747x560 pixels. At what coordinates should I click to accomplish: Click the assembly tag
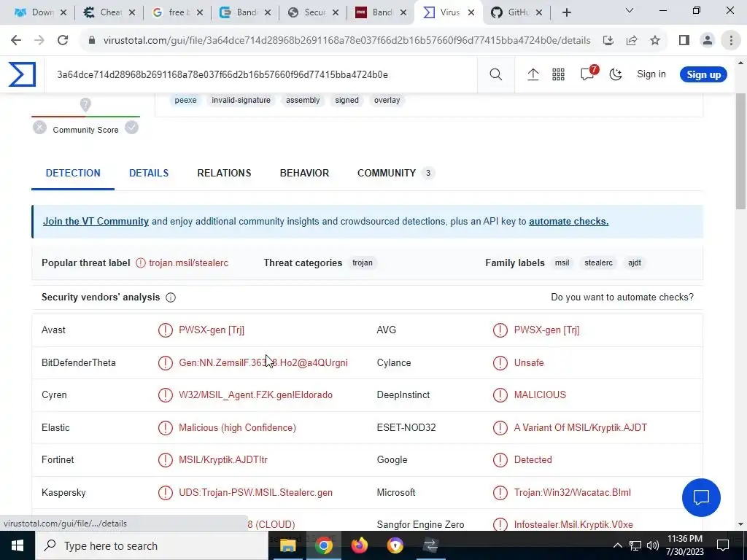(303, 100)
